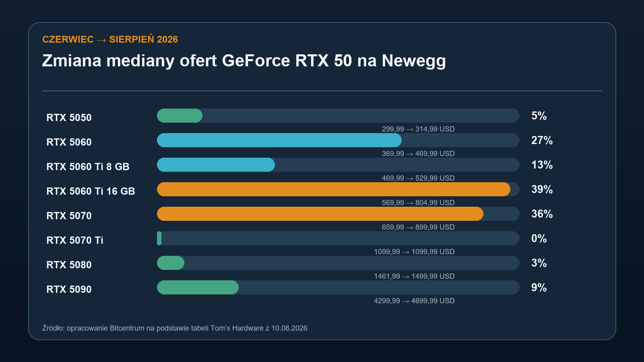Click the 'CZERWIEC → SIERPIEŃ 2026' subtitle
The image size is (644, 362).
[110, 39]
